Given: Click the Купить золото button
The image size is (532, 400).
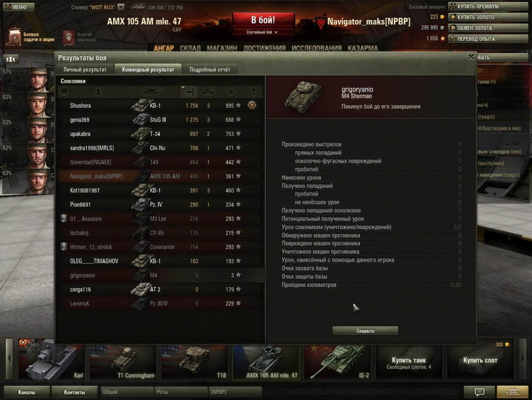Looking at the screenshot, I should pos(489,17).
